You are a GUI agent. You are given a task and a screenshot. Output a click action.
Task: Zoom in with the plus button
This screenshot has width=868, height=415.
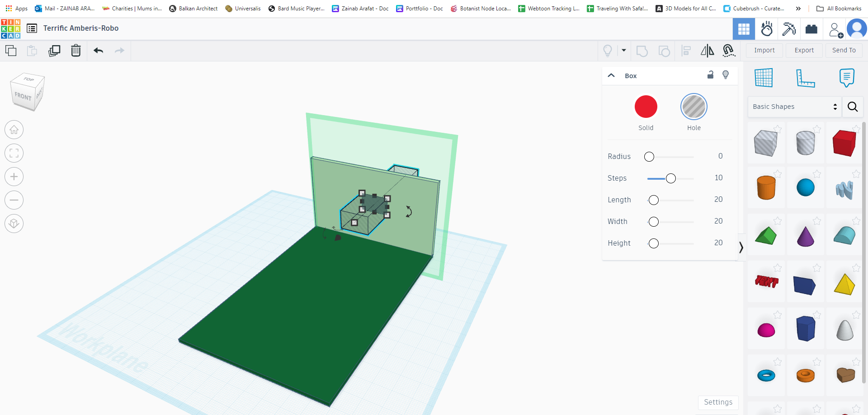[x=14, y=177]
